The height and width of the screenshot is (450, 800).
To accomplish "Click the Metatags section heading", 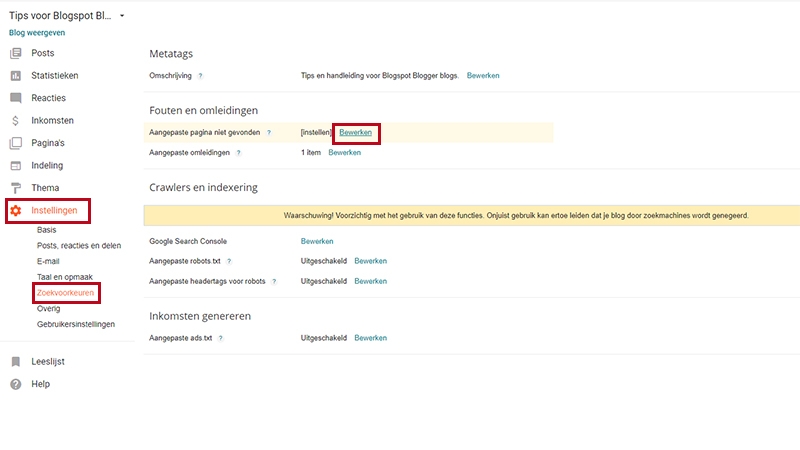I will click(171, 54).
